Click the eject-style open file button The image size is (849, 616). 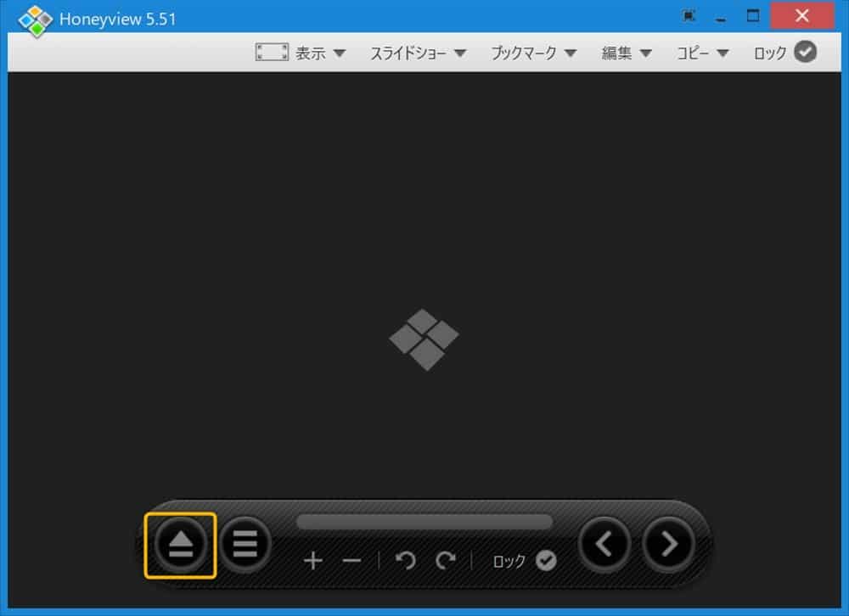(180, 545)
